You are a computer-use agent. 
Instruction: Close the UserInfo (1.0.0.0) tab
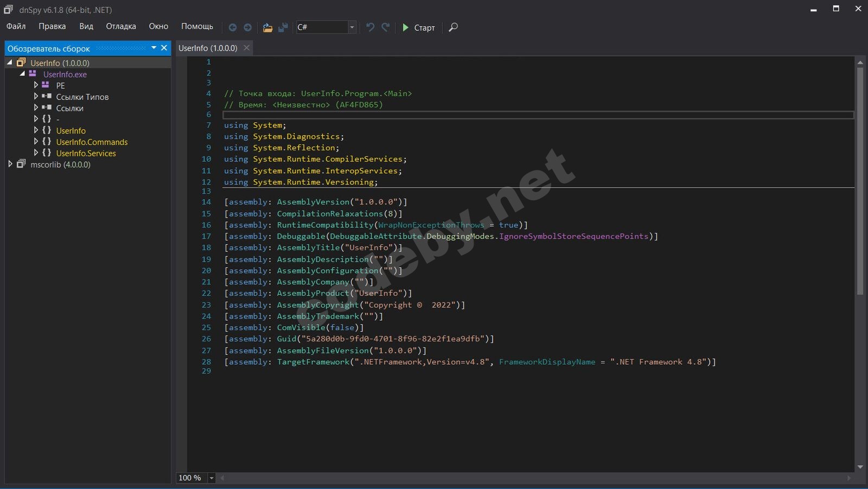coord(246,48)
